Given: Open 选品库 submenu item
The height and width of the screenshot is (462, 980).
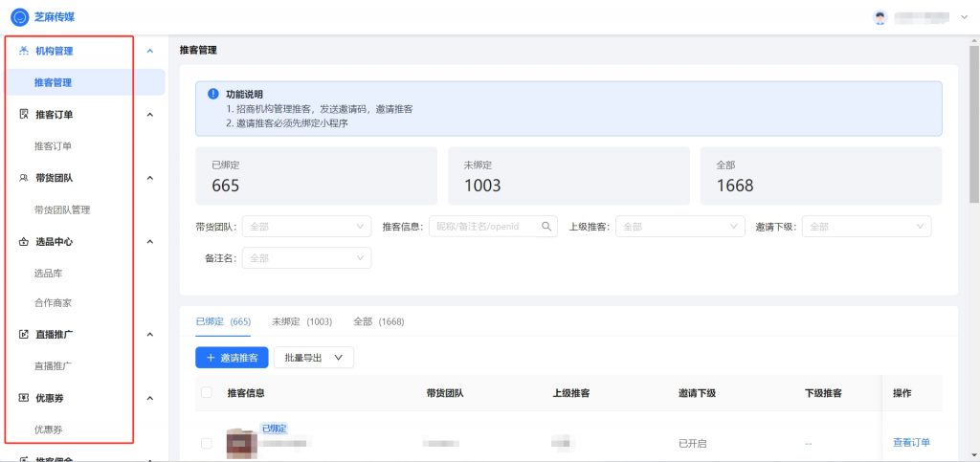Looking at the screenshot, I should (x=48, y=274).
